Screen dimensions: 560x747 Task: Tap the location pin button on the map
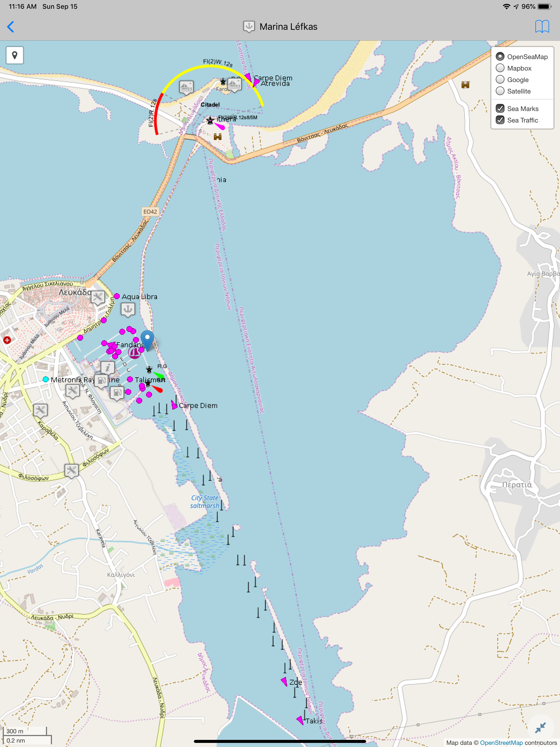click(x=14, y=55)
